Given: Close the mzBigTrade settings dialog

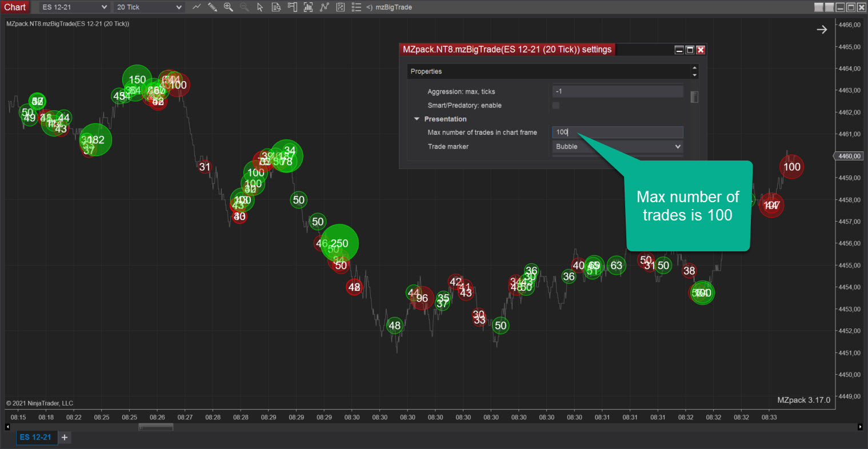Looking at the screenshot, I should 701,50.
